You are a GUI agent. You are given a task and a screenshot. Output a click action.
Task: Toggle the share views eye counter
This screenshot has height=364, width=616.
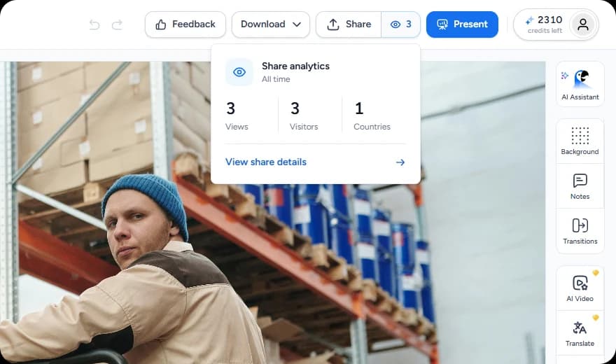pyautogui.click(x=400, y=24)
